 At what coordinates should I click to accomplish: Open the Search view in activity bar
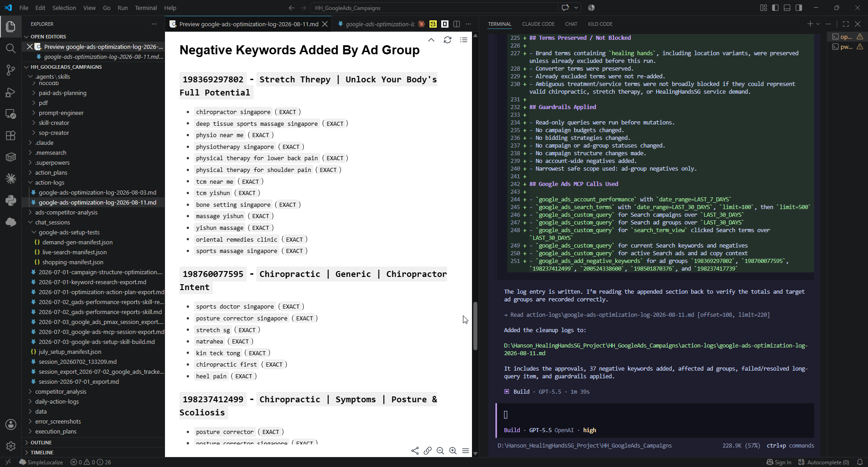11,48
